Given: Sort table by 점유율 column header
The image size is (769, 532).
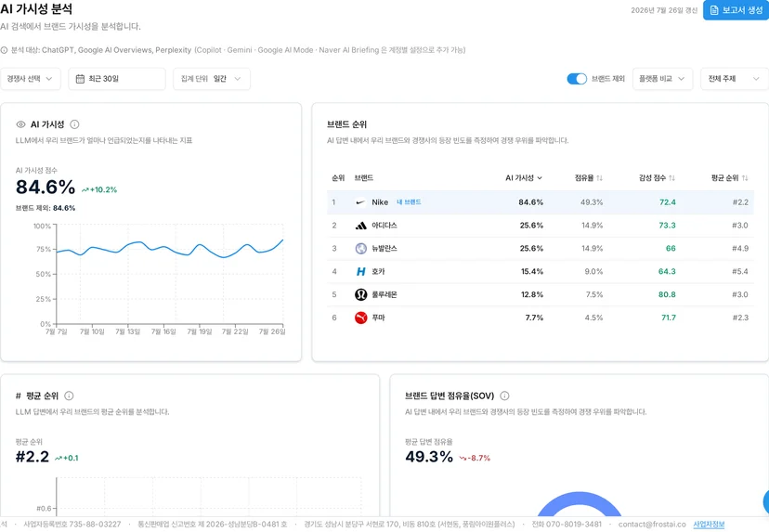Looking at the screenshot, I should tap(589, 178).
